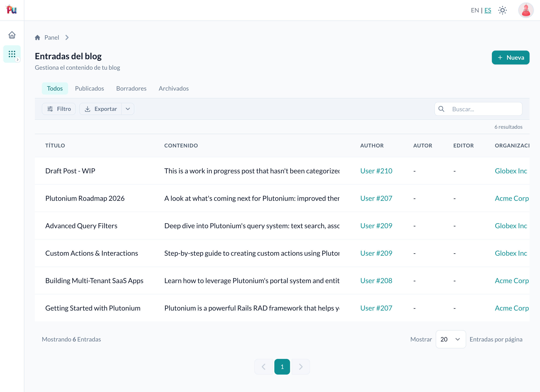Screen dimensions: 540x392
Task: Open Acme Corp in Roadmap row
Action: tap(512, 198)
